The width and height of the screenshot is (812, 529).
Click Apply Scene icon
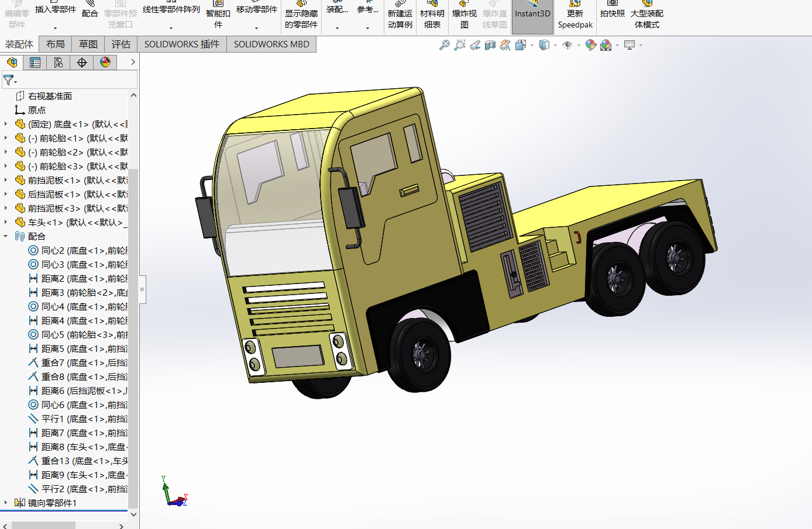(x=606, y=45)
